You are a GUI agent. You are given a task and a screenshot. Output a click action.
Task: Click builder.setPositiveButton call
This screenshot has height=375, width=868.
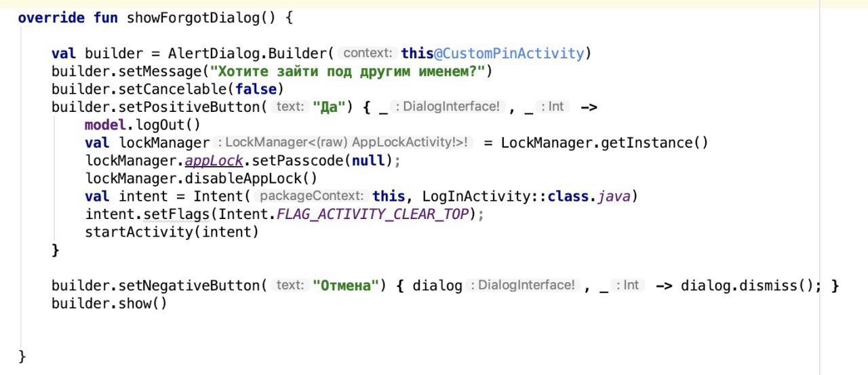[x=159, y=107]
